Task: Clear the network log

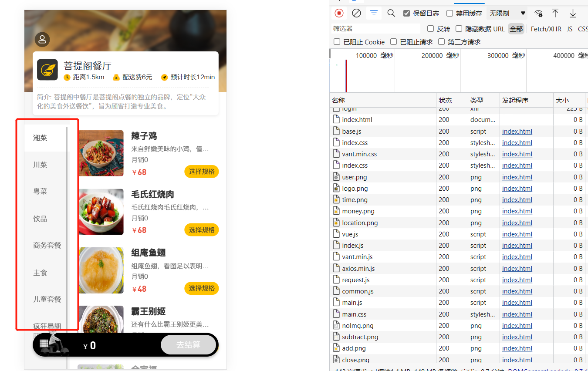Action: click(x=356, y=13)
